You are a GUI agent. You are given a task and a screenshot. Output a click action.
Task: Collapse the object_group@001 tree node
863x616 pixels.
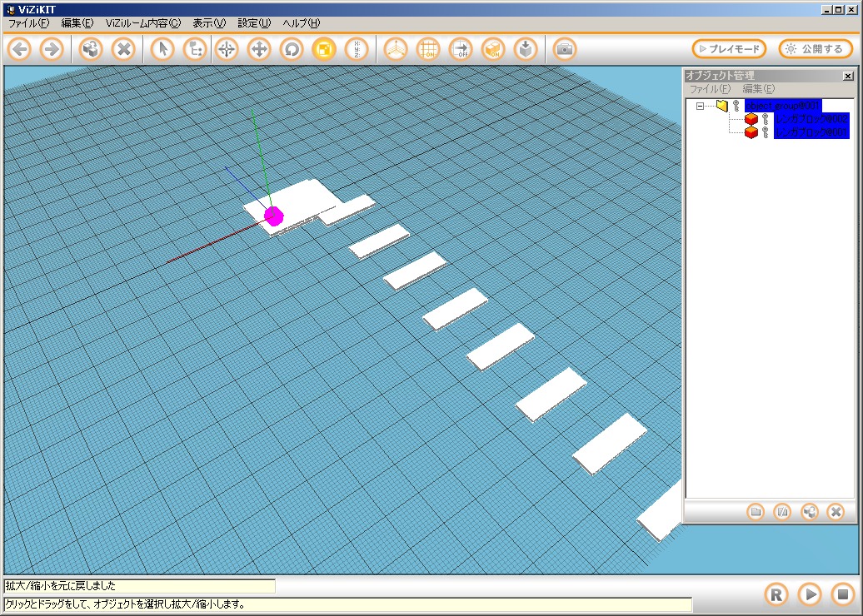click(x=701, y=106)
